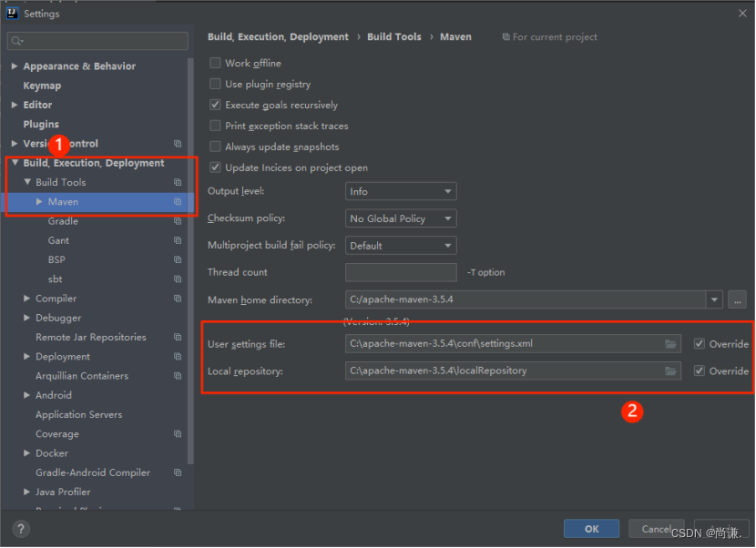This screenshot has height=548, width=756.
Task: Expand Editor tree node
Action: 15,105
